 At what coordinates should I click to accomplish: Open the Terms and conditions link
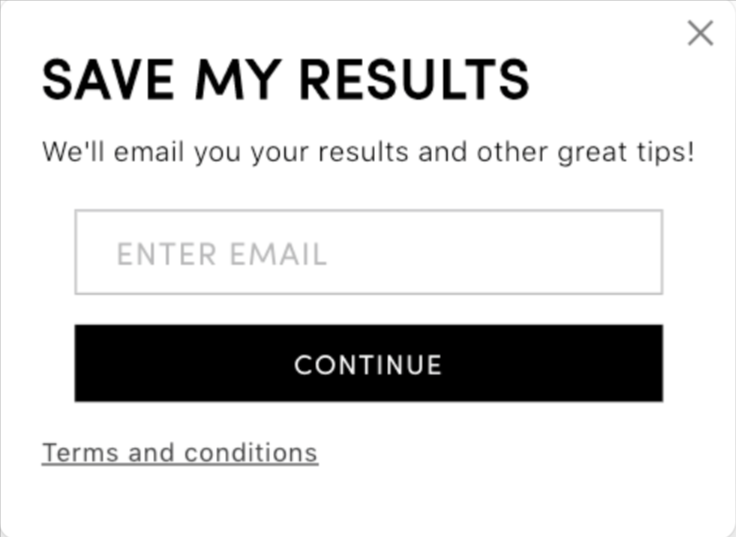click(180, 453)
